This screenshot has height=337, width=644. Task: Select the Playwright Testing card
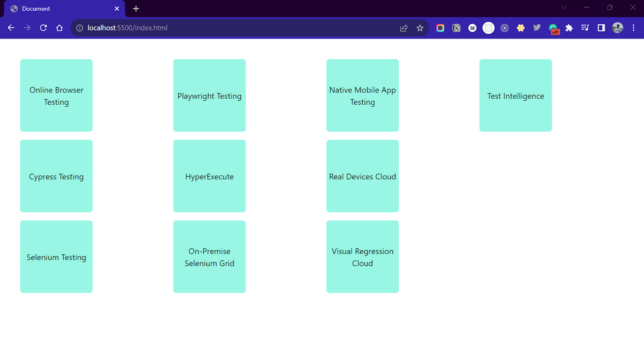pos(209,95)
